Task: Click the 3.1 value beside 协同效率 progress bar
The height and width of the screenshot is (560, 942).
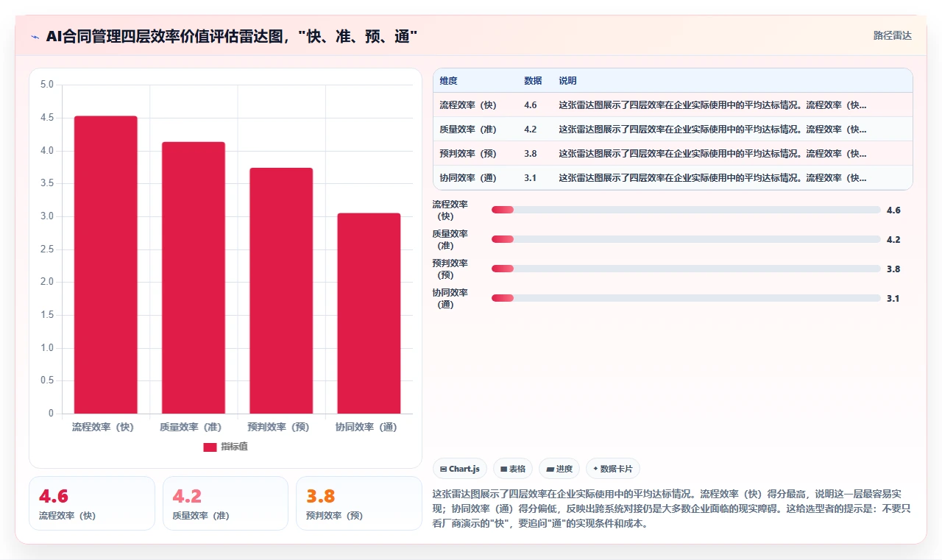Action: pyautogui.click(x=893, y=298)
